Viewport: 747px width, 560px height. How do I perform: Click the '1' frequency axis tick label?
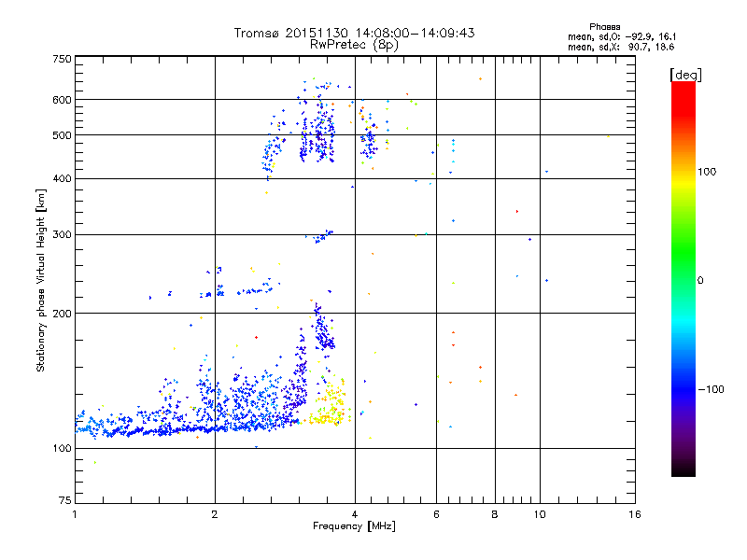[x=75, y=514]
